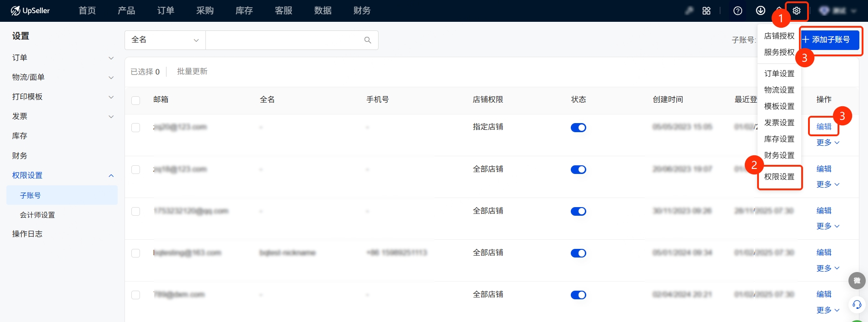
Task: Open 子账号 in the sidebar
Action: [x=62, y=195]
